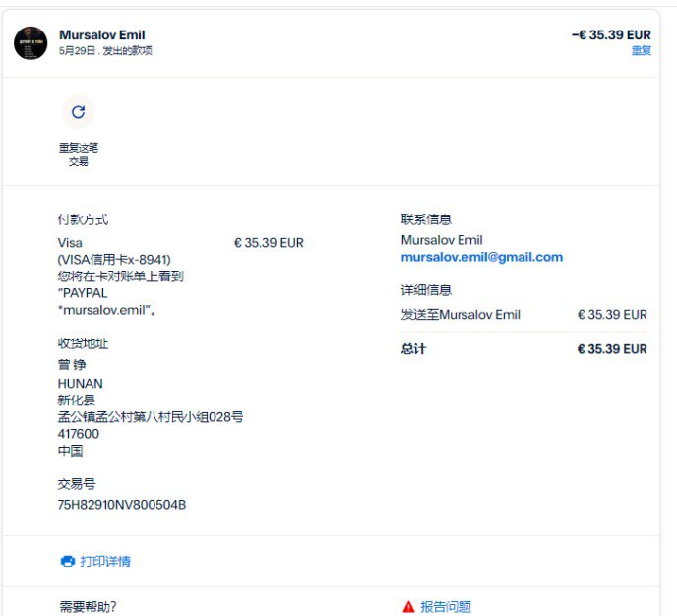The image size is (677, 616).
Task: Click the bold €35.39 EUR in the 总计 row
Action: (x=612, y=349)
